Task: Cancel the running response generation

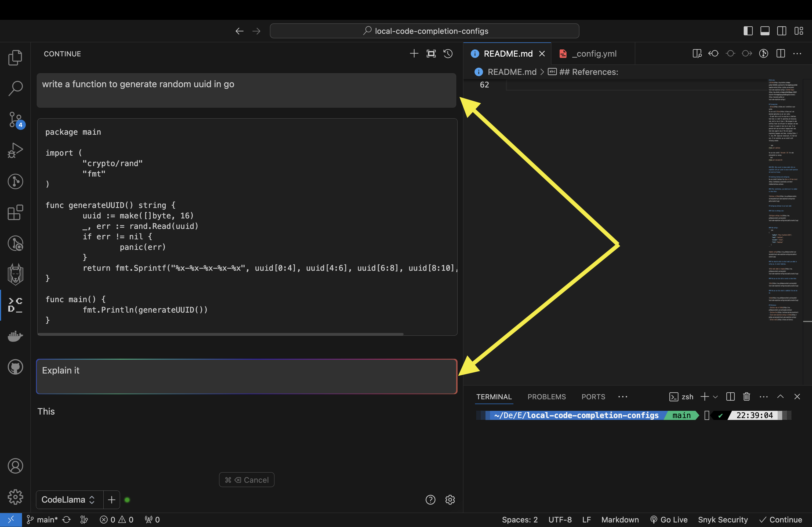Action: 246,480
